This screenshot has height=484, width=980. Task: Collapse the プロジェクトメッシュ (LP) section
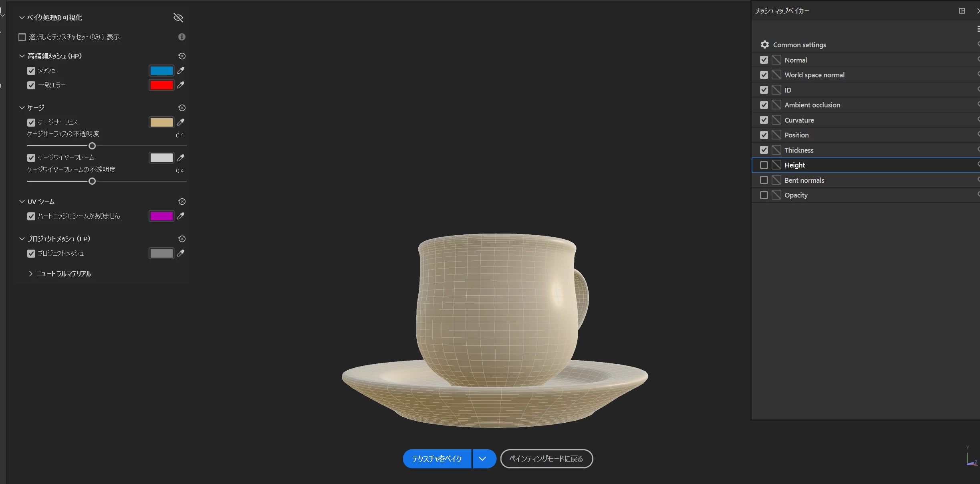tap(22, 239)
